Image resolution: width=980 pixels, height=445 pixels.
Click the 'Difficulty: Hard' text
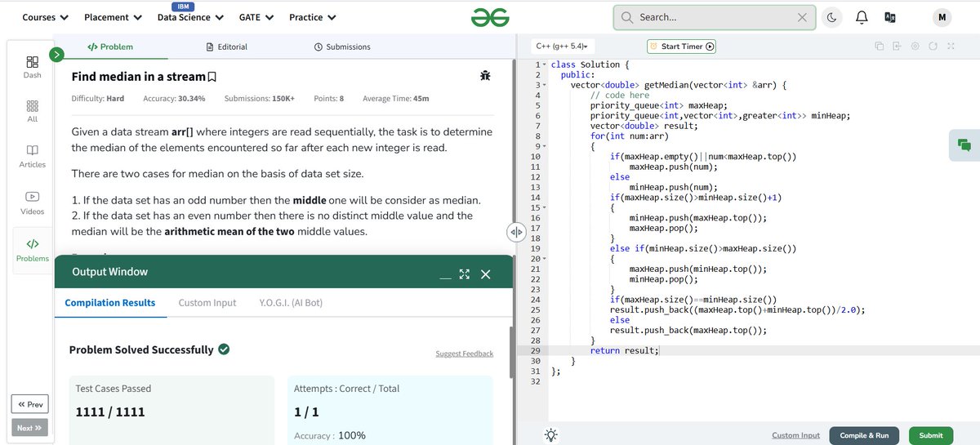tap(98, 99)
